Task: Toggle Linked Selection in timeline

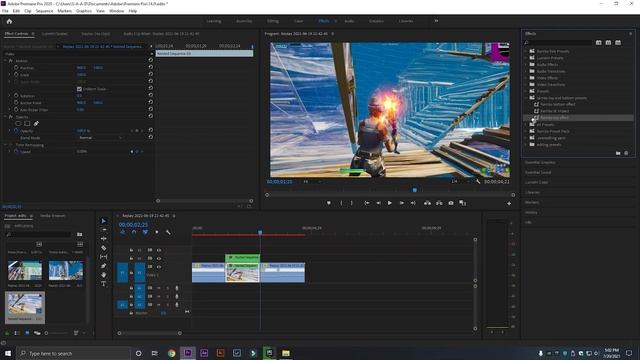Action: point(145,232)
